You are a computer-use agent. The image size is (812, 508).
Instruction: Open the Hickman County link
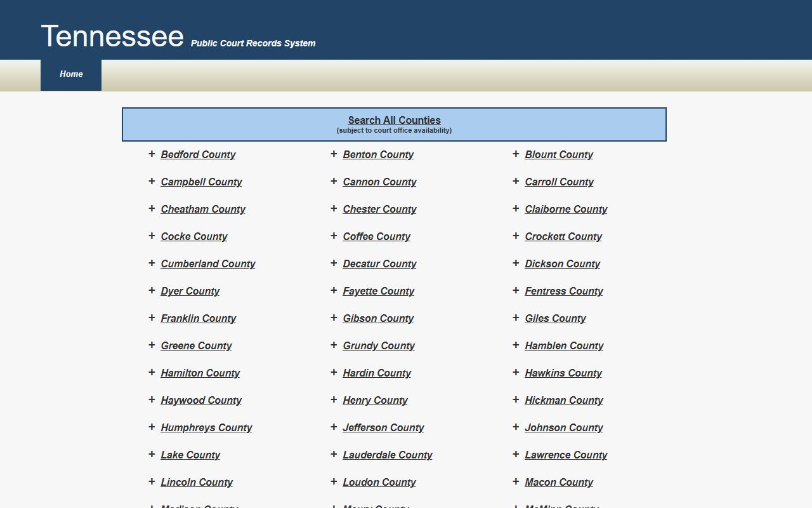point(563,401)
